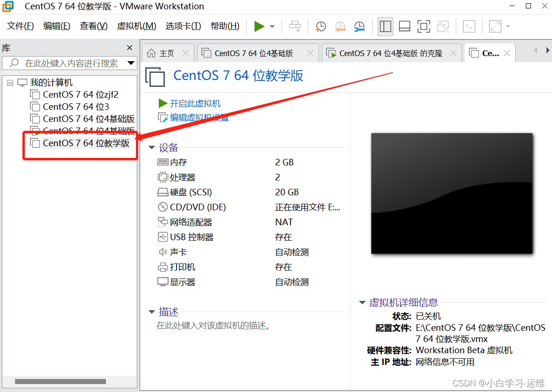This screenshot has width=552, height=392.
Task: Open the 虚拟机(M) menu
Action: tap(136, 26)
